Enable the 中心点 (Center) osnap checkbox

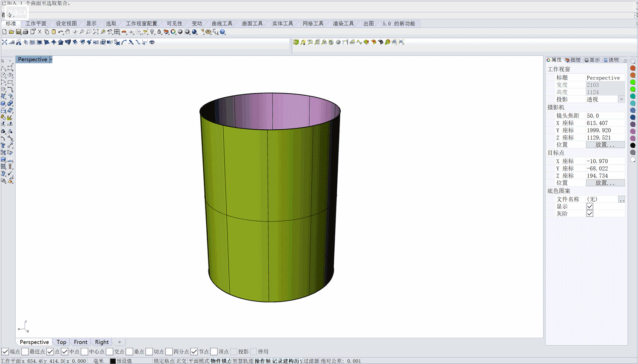tap(85, 352)
